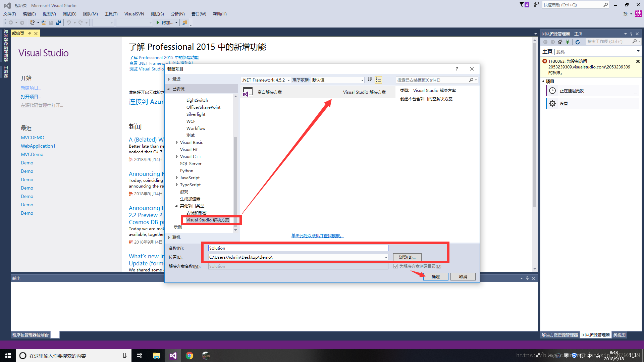Screen dimensions: 644x362
Task: Collapse the Other Project Types node
Action: [176, 206]
